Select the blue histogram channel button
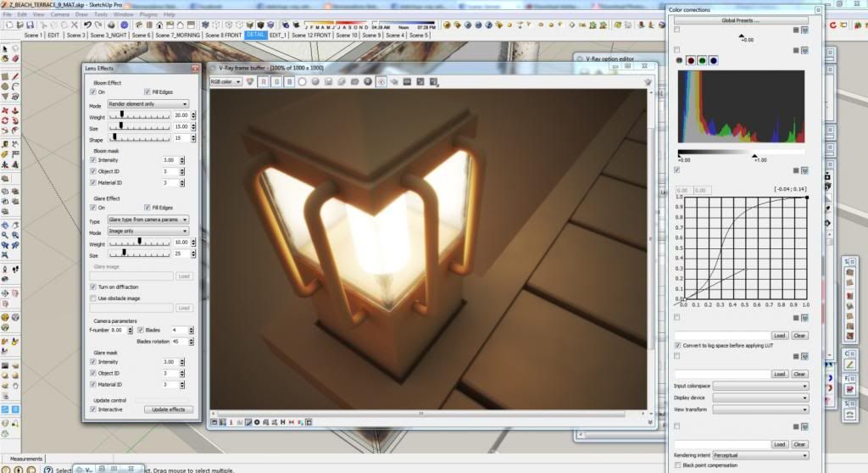This screenshot has width=868, height=473. (x=715, y=60)
